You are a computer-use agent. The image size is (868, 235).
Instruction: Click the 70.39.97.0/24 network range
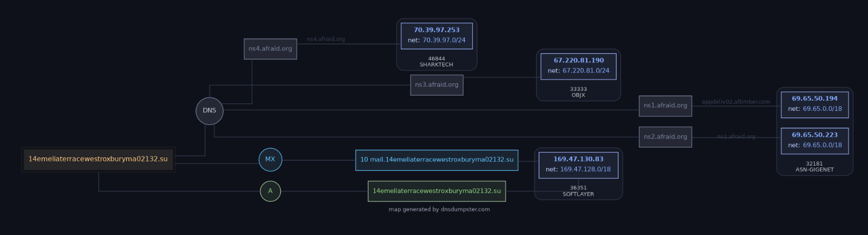pyautogui.click(x=444, y=40)
